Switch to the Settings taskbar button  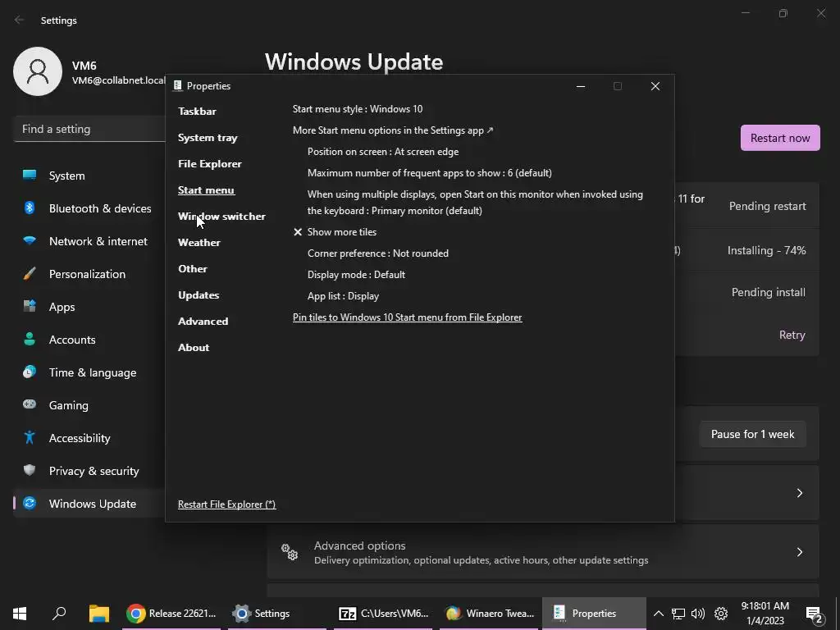tap(277, 614)
